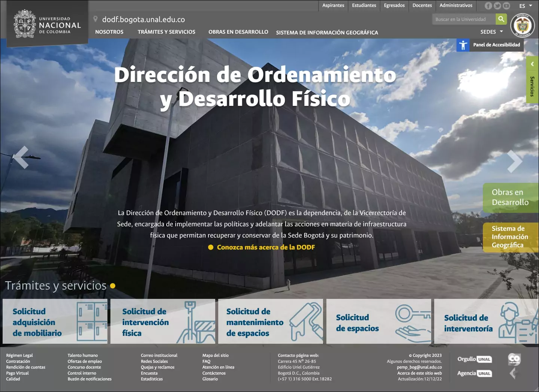Screen dimensions: 539x392
Task: Open Concurso docente footer link
Action: pyautogui.click(x=84, y=367)
